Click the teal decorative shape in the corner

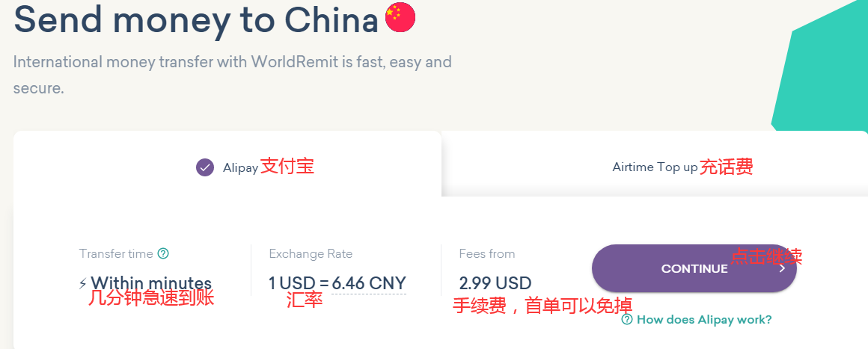tap(823, 75)
